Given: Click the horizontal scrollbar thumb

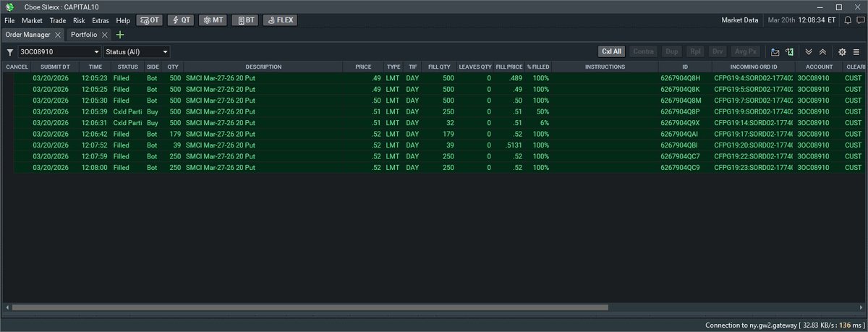Looking at the screenshot, I should (310, 307).
